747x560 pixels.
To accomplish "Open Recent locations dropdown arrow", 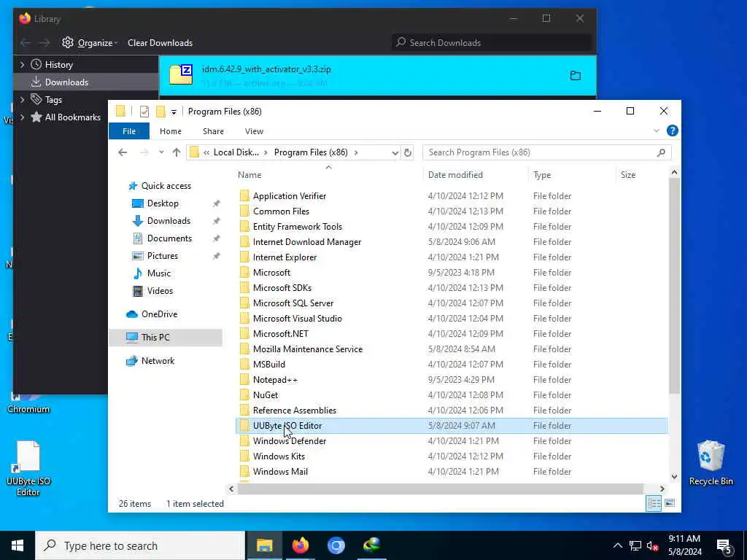I will (161, 152).
